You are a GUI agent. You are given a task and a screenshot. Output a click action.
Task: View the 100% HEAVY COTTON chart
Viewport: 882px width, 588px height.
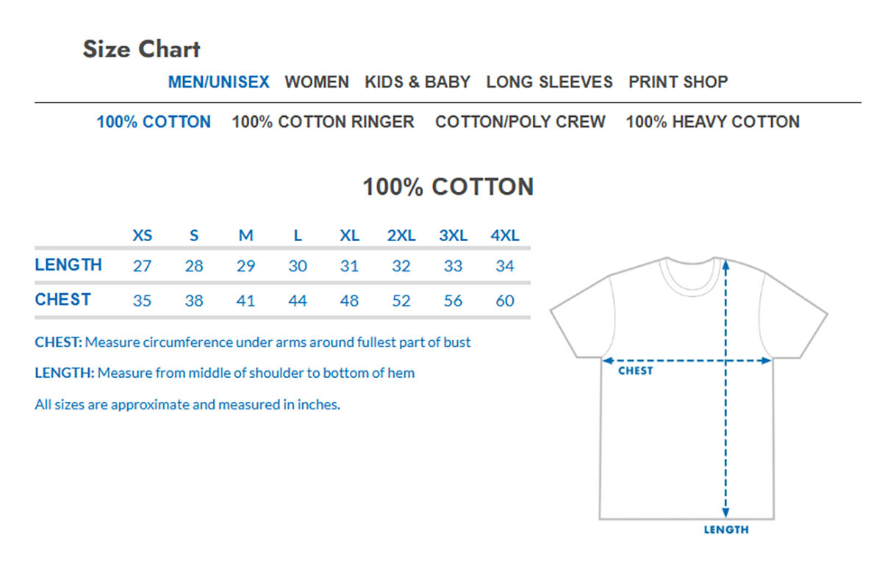click(712, 122)
